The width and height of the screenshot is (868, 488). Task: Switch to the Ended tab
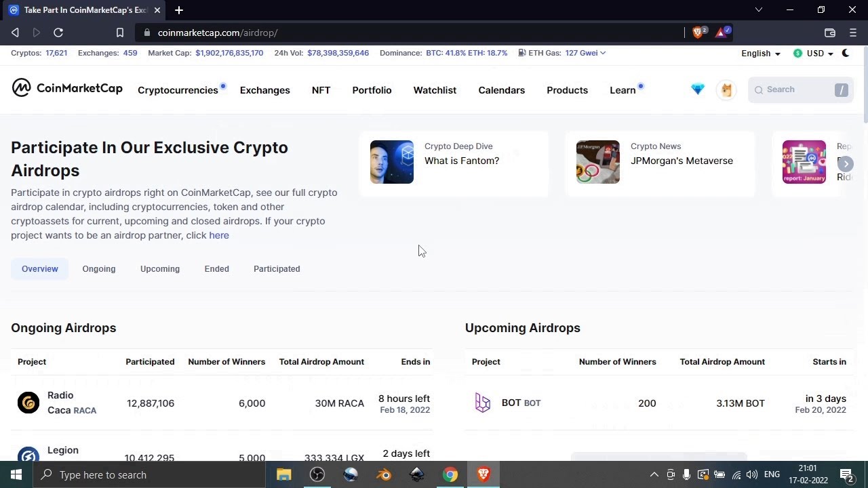click(217, 269)
